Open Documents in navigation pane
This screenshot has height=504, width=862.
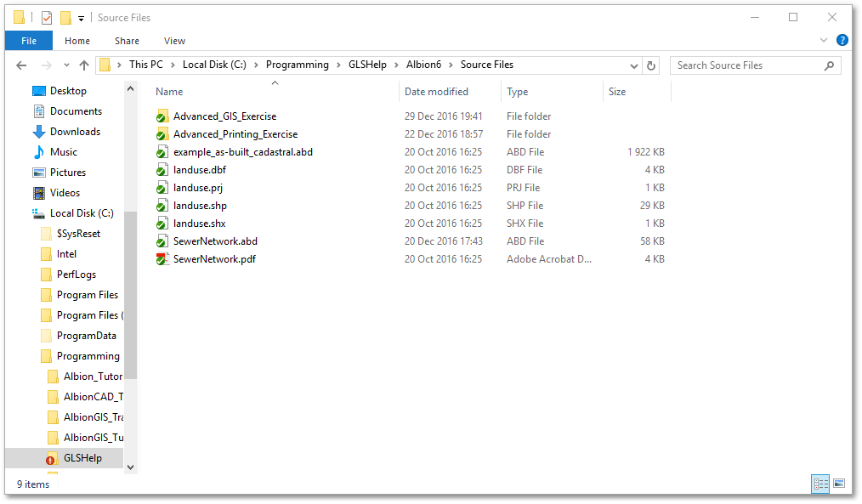[76, 111]
